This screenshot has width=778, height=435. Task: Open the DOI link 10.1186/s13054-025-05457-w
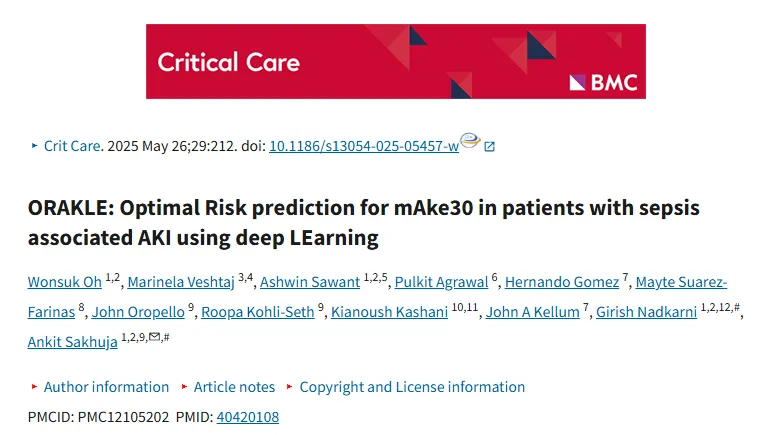pos(364,146)
